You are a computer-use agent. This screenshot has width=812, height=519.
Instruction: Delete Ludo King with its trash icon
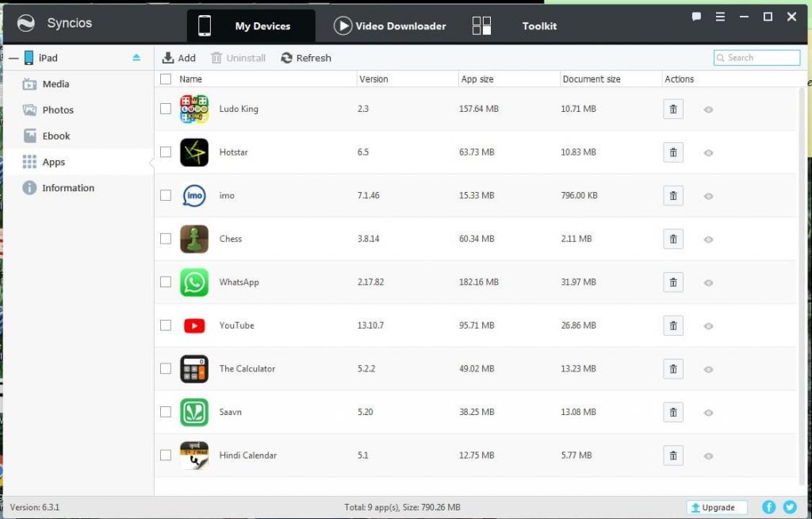tap(673, 110)
